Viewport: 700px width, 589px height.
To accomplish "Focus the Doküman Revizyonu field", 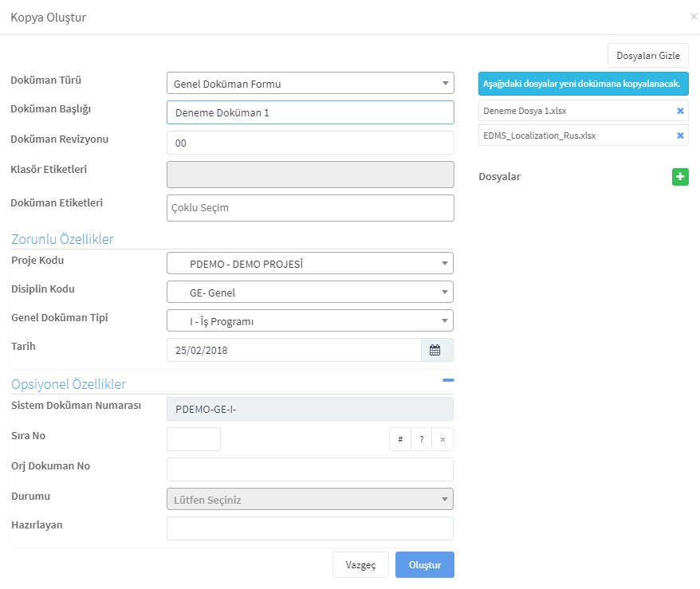I will (x=310, y=143).
